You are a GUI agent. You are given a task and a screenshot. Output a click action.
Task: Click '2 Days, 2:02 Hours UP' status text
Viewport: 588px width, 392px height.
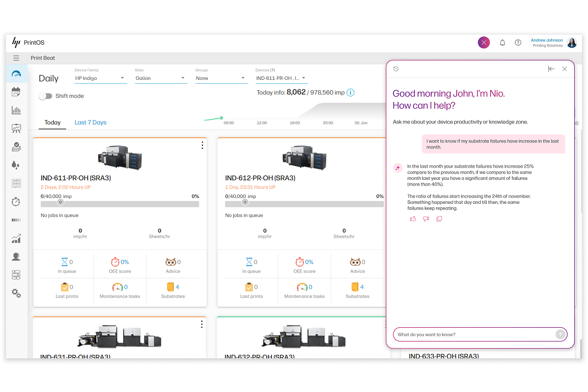tap(66, 187)
